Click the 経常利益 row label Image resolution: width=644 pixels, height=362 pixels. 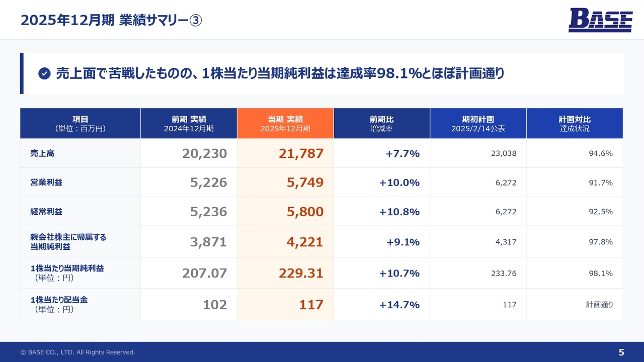[x=46, y=212]
